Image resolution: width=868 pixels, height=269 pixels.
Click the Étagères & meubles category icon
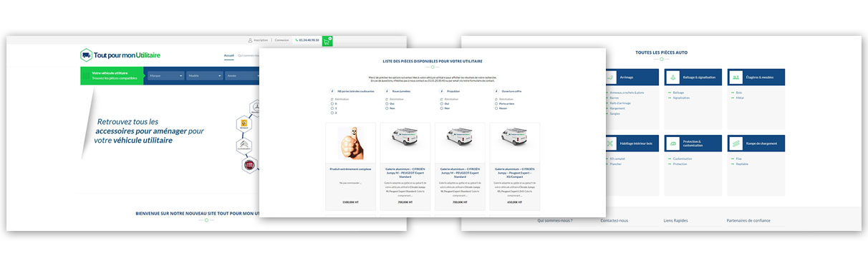pos(736,77)
